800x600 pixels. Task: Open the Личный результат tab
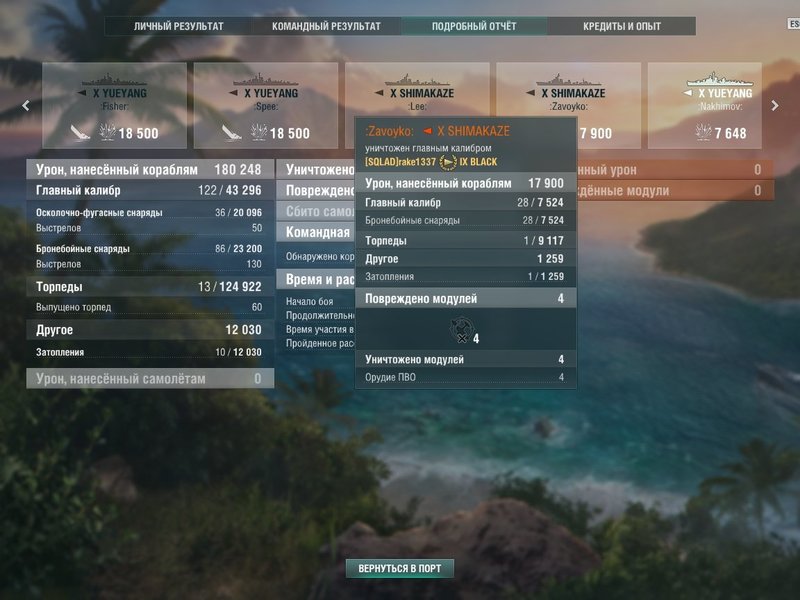[179, 26]
